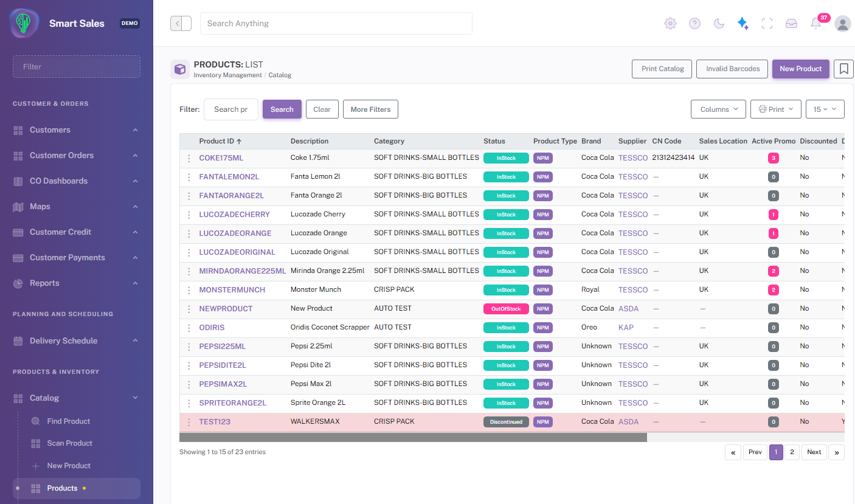Click the Catalog breadcrumb link
The image size is (855, 504).
[x=280, y=75]
